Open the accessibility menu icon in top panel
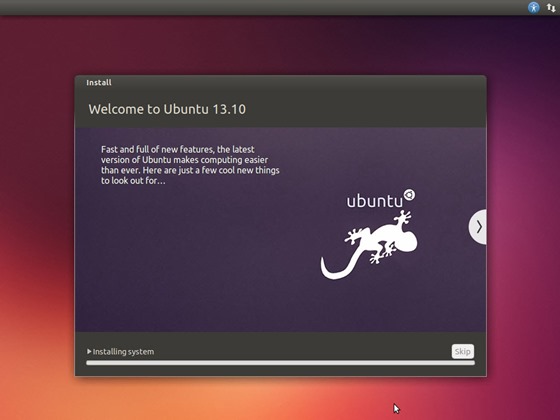Viewport: 560px width, 420px height. (534, 8)
